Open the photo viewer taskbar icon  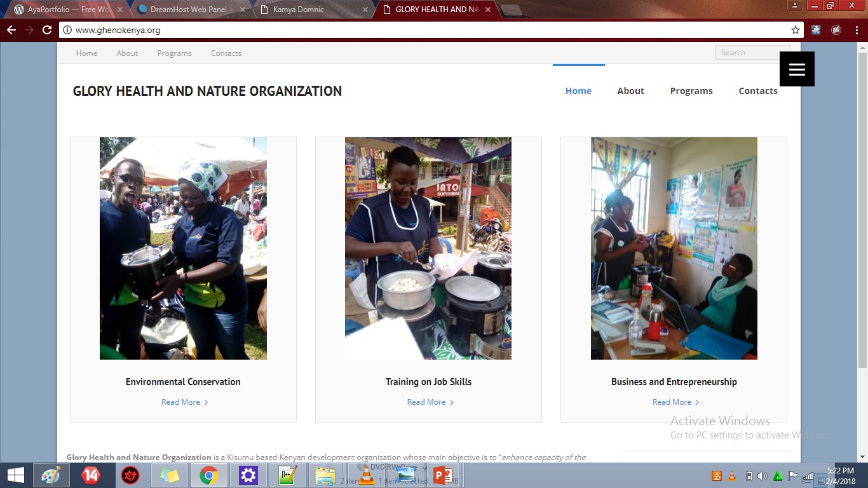pyautogui.click(x=406, y=475)
